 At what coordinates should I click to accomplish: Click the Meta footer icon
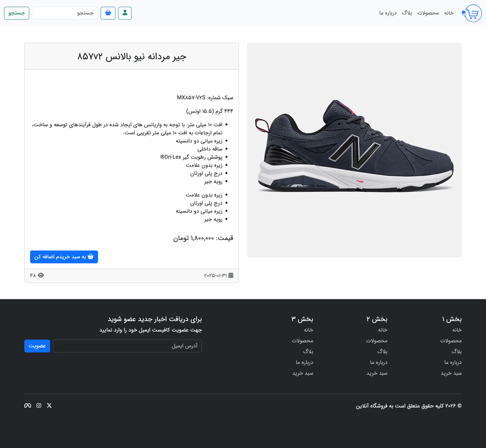[x=28, y=405]
